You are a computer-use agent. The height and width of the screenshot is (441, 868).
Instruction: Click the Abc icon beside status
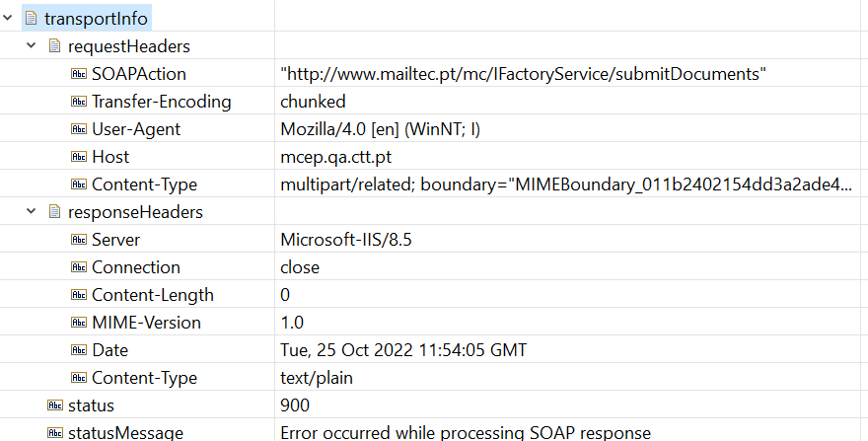(x=55, y=404)
